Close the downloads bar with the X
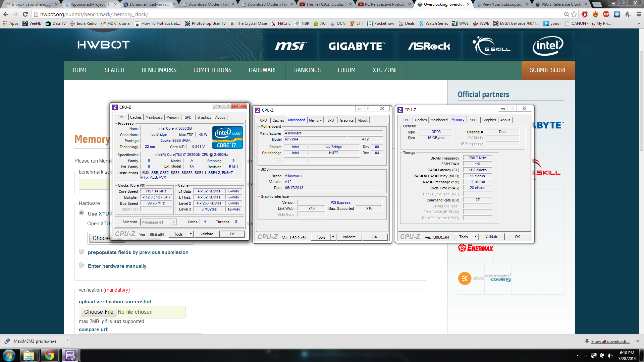644x362 pixels. (x=638, y=341)
